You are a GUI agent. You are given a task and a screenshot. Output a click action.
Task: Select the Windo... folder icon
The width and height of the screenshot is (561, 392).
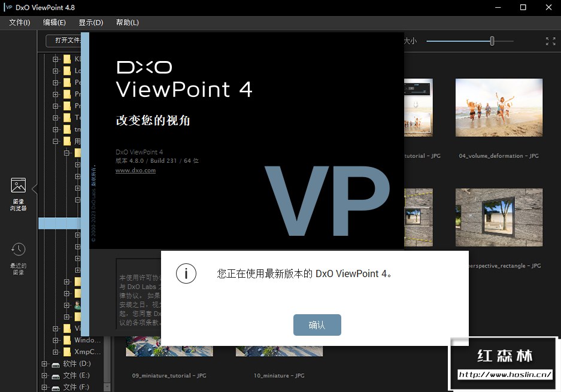pyautogui.click(x=67, y=340)
